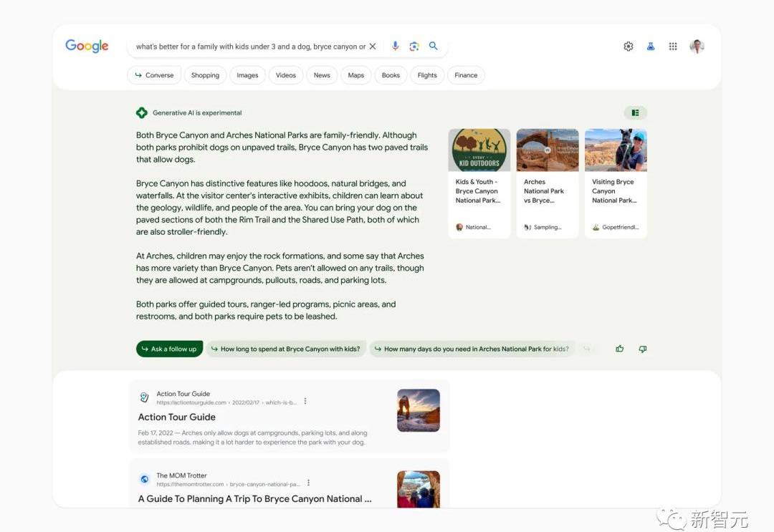Click the blue search magnifier icon

pyautogui.click(x=434, y=46)
